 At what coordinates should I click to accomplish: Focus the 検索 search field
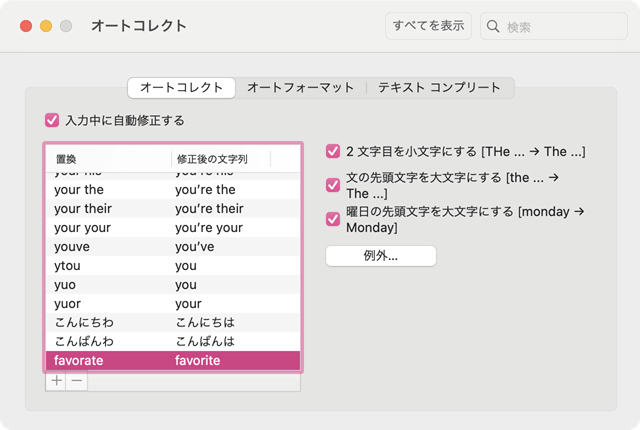(560, 27)
